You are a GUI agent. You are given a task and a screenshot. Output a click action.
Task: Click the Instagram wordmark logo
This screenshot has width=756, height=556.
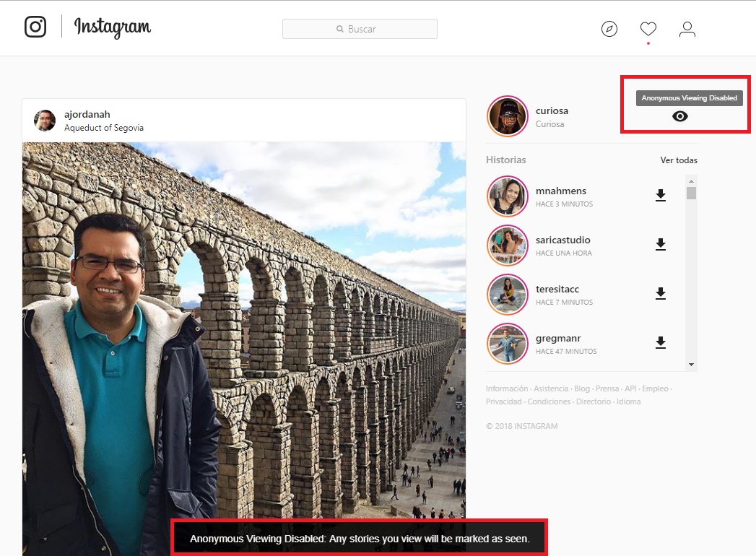click(112, 27)
